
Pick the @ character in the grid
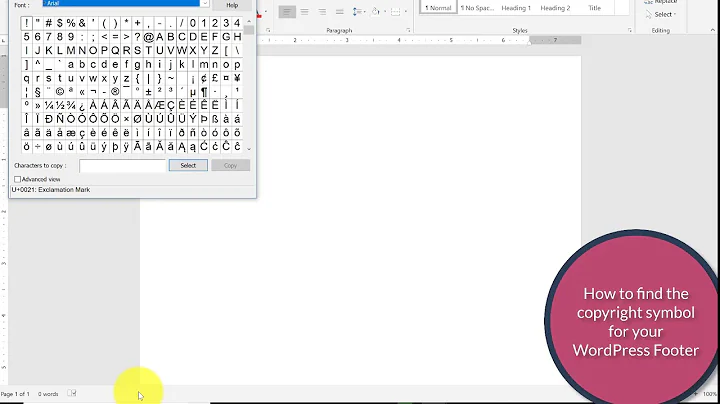click(148, 37)
